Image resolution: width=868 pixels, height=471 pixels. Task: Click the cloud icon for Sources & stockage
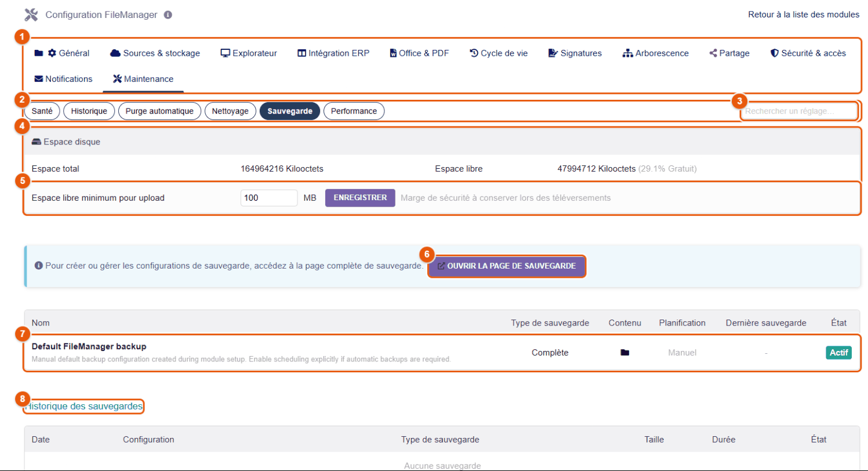(115, 53)
